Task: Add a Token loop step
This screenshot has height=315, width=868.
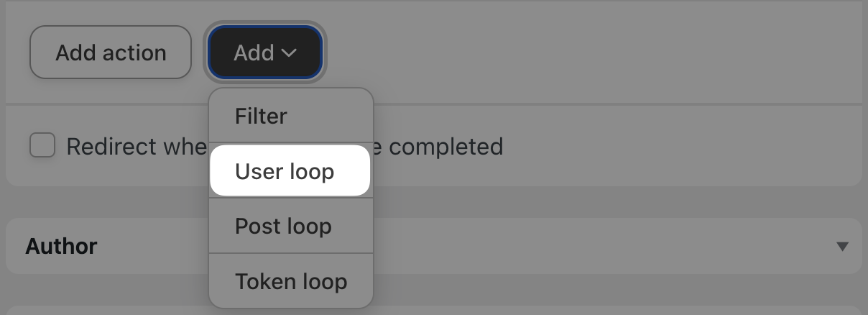Action: coord(290,281)
